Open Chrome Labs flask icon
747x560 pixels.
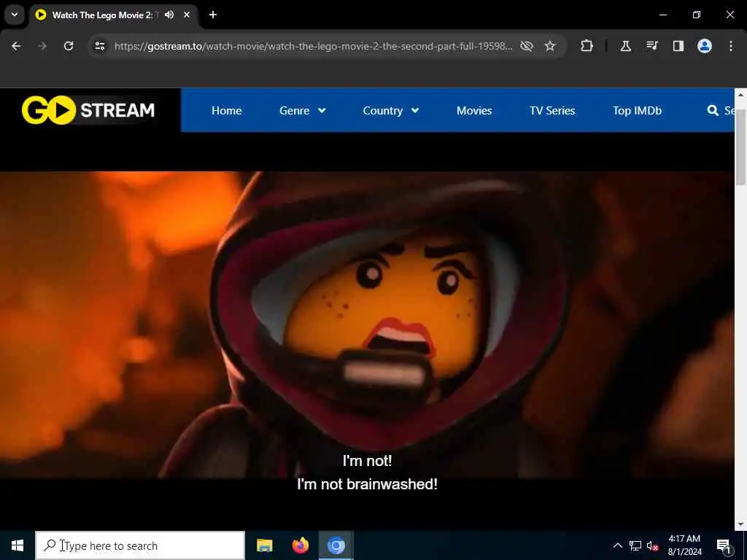(625, 46)
